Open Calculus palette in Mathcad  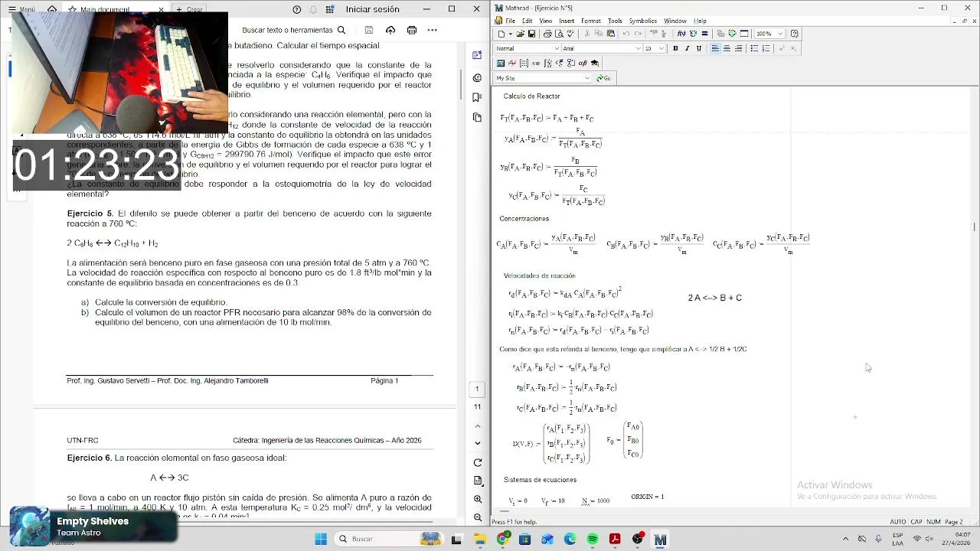pyautogui.click(x=547, y=63)
